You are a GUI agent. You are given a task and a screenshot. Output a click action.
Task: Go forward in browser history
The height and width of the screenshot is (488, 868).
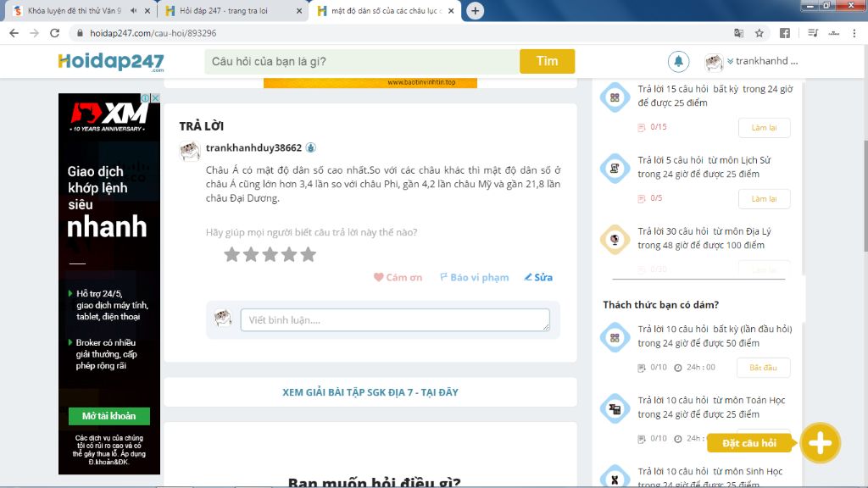(x=34, y=33)
